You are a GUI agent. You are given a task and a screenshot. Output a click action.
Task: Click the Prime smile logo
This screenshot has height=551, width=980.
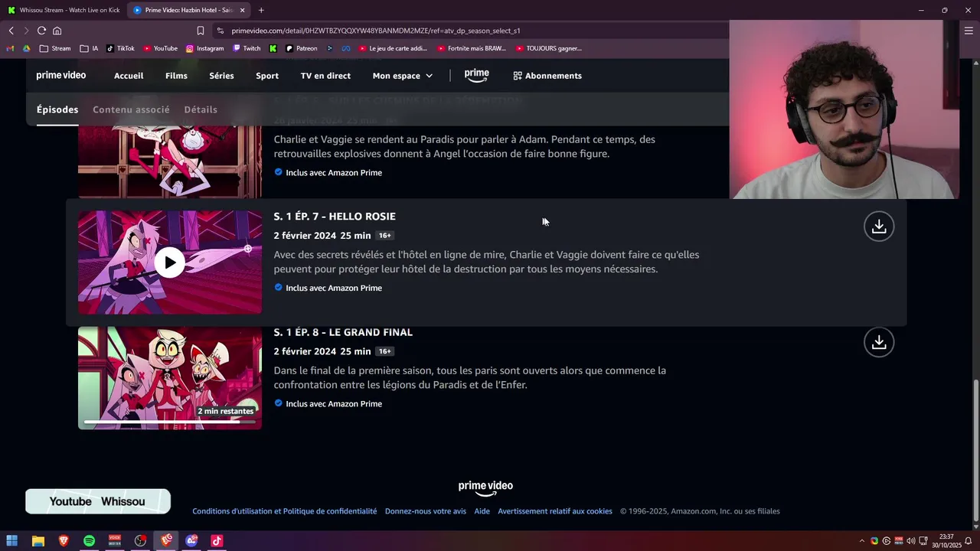coord(476,75)
